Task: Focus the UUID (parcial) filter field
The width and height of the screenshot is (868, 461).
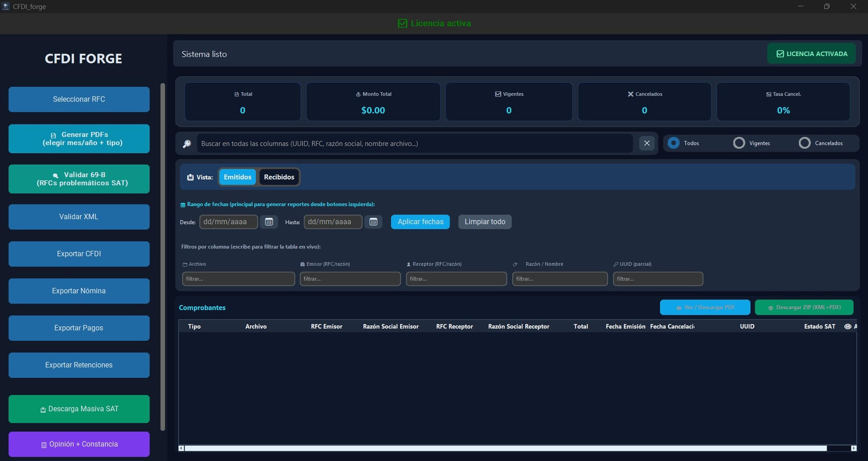Action: (658, 279)
